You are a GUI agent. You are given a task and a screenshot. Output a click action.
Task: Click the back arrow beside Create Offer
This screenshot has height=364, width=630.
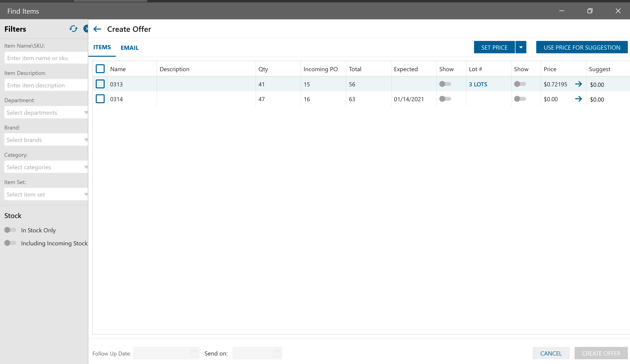click(x=97, y=29)
